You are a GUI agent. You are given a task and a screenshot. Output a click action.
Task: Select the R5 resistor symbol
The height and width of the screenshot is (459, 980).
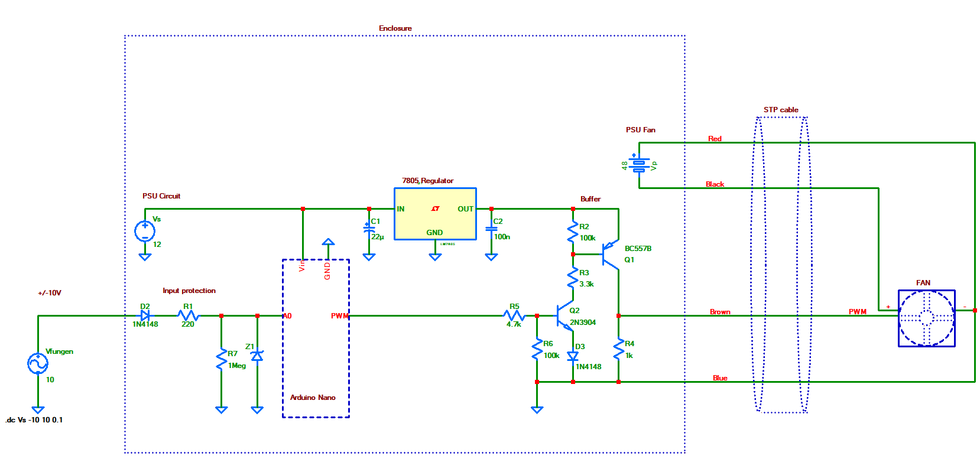pos(514,315)
